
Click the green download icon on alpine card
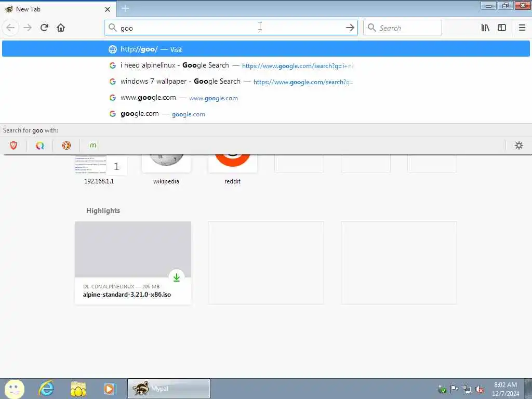[177, 277]
